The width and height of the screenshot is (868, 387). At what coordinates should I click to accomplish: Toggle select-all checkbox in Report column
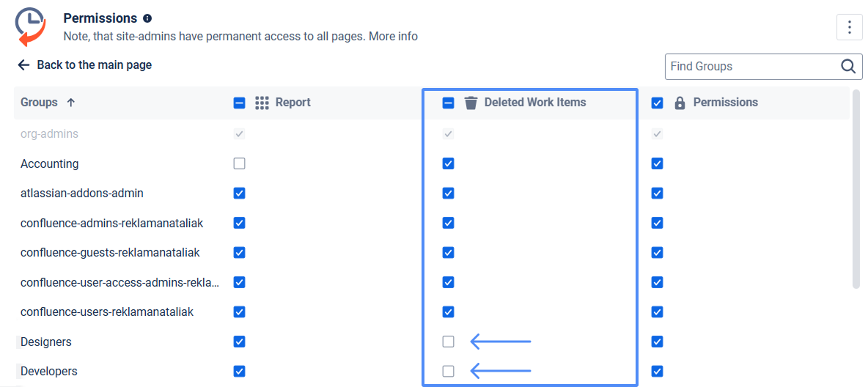point(239,103)
